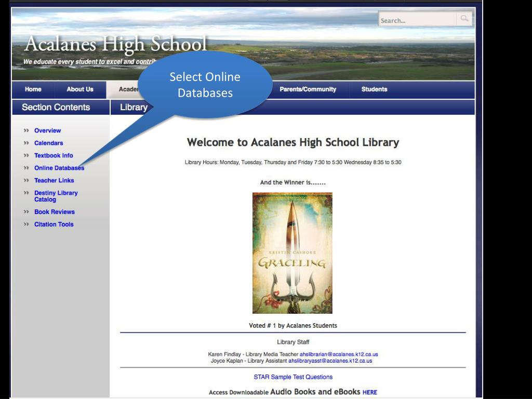The image size is (532, 399).
Task: Email ahslibraryasst@acalanes.k12.ca.us
Action: (x=330, y=361)
